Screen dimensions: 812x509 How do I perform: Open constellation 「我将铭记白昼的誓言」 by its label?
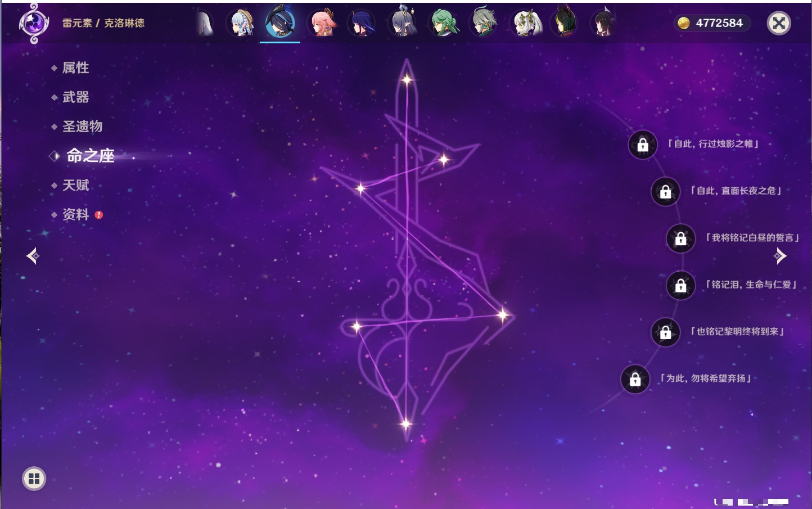752,238
